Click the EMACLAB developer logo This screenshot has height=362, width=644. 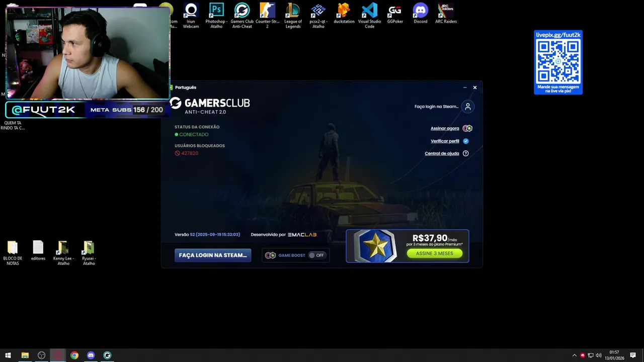(302, 235)
